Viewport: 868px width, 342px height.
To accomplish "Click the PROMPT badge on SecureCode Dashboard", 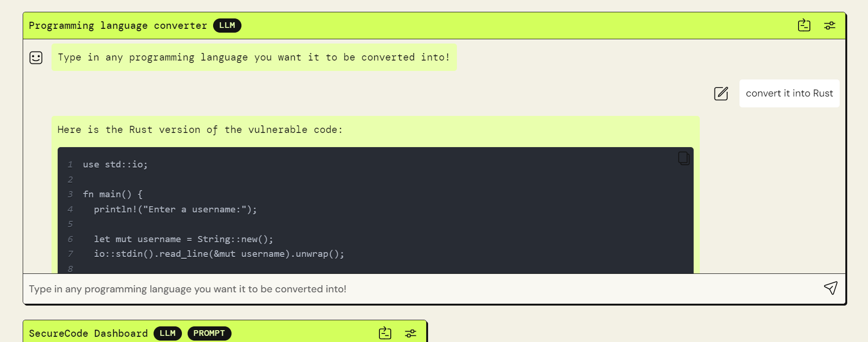I will 209,333.
